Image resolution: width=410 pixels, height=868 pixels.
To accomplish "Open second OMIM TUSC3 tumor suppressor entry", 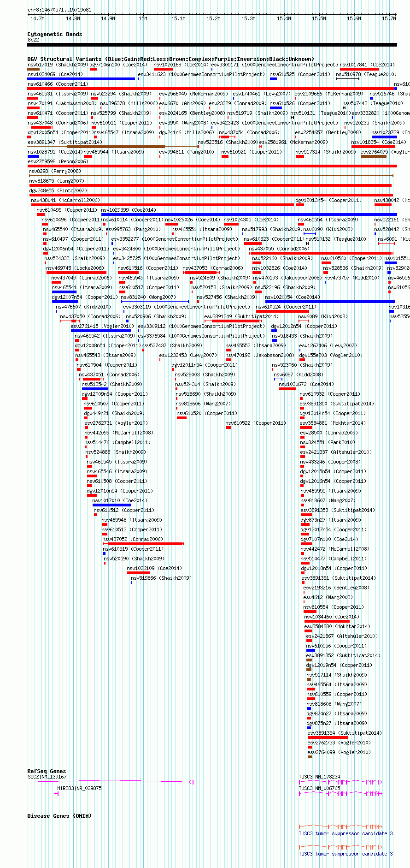I will pyautogui.click(x=346, y=854).
